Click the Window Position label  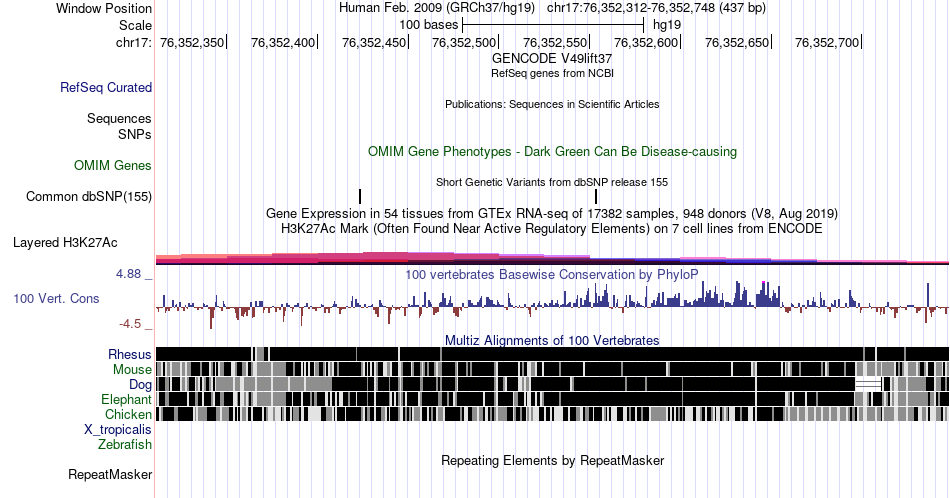[104, 8]
